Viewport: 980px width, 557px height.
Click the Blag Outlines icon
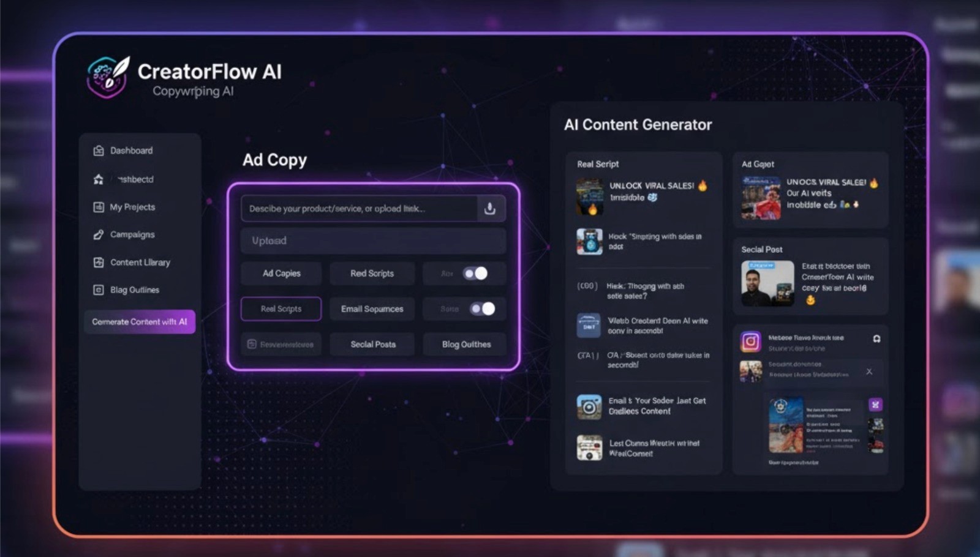98,290
